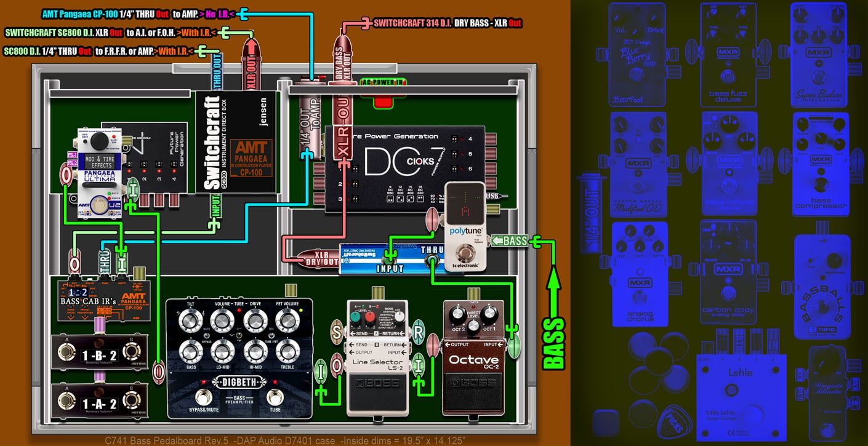Click the '1 -B- 2' footswitch label

tap(99, 355)
